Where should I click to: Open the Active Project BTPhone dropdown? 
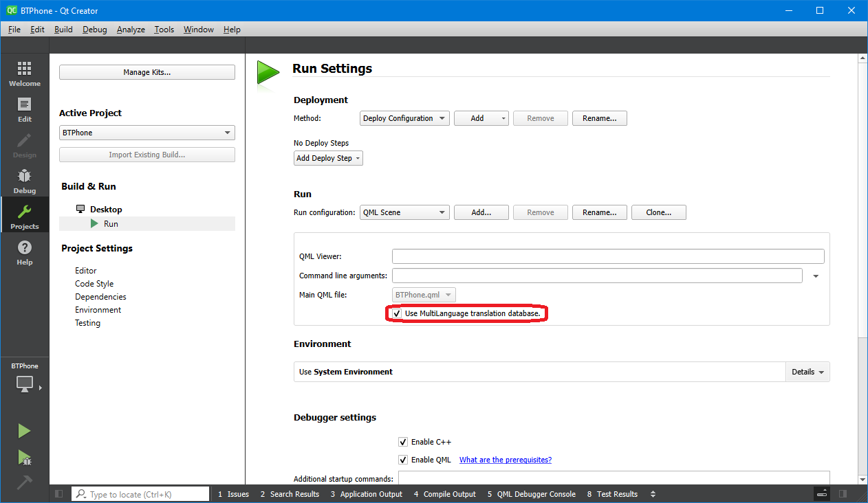coord(147,133)
